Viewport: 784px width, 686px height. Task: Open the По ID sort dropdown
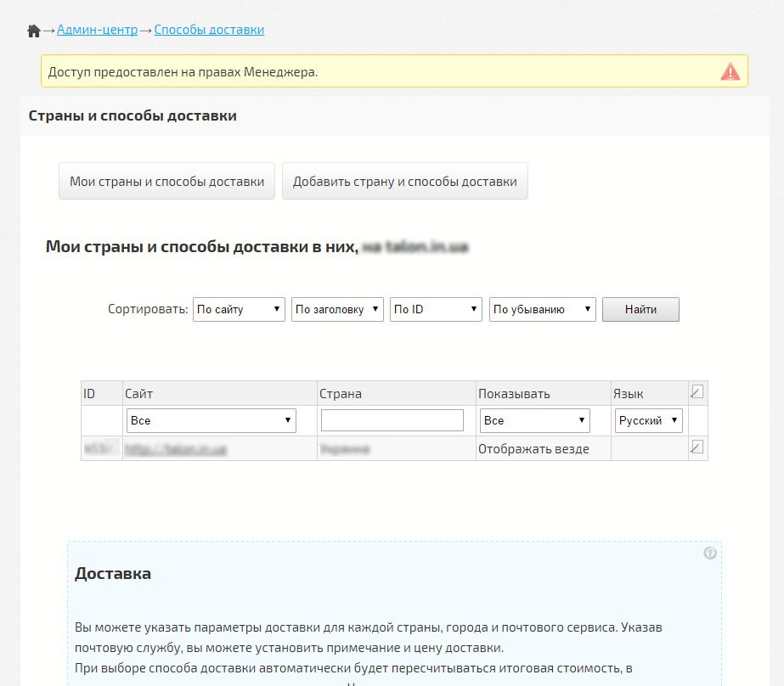(436, 310)
